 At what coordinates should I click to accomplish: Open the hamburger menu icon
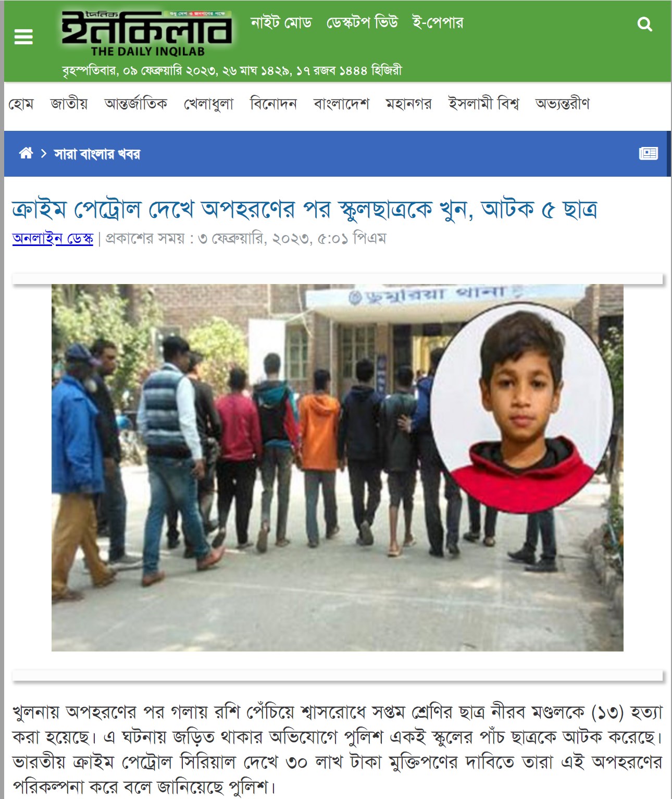(23, 36)
